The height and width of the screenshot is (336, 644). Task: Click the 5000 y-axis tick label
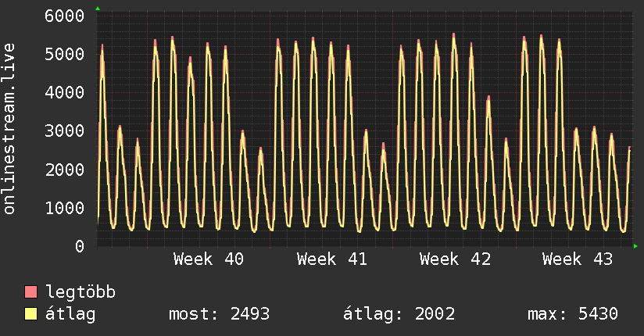(64, 54)
